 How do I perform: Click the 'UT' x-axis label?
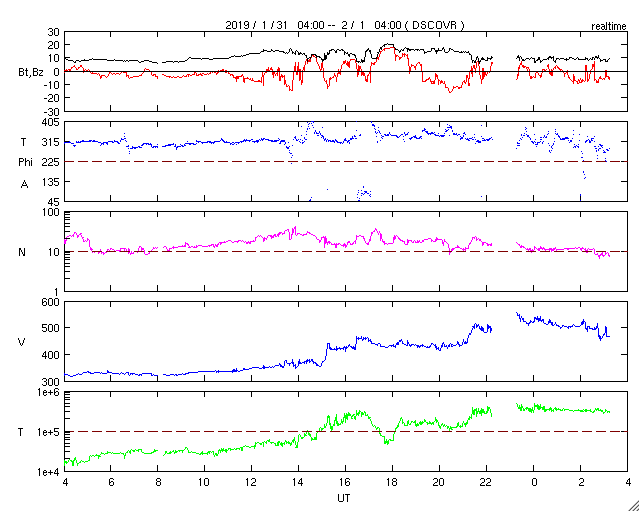344,498
